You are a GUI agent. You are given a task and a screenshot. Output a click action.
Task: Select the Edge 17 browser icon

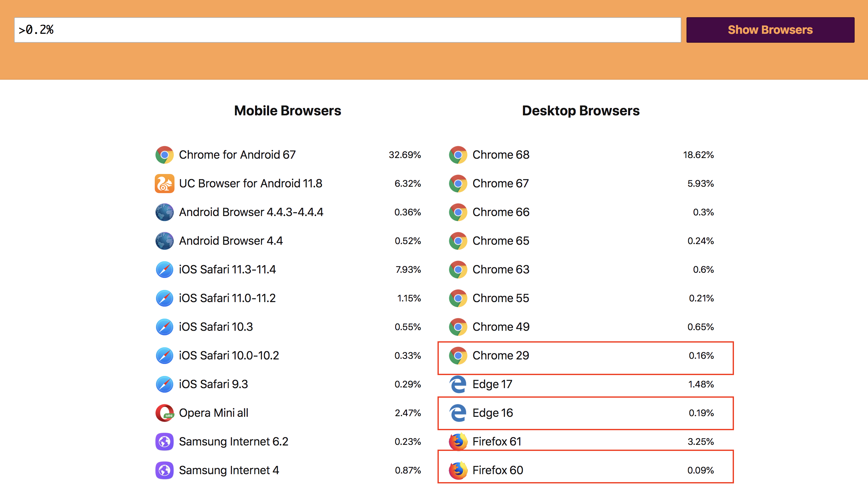pos(458,384)
